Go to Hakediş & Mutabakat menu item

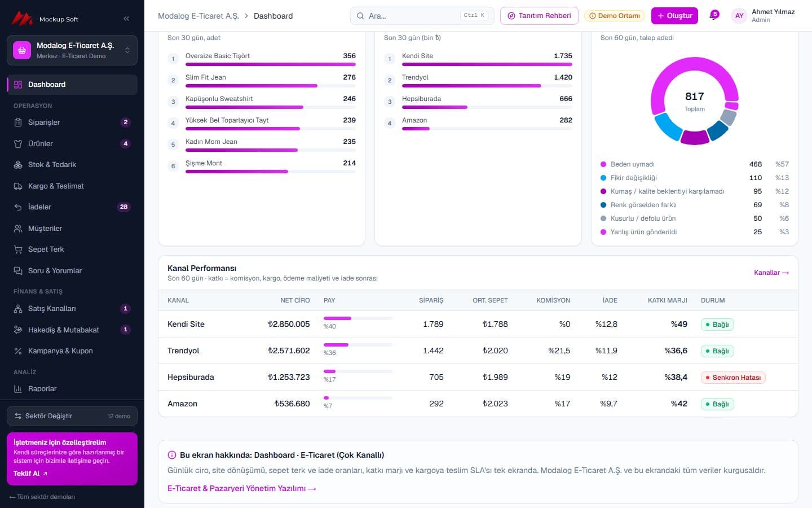tap(72, 330)
